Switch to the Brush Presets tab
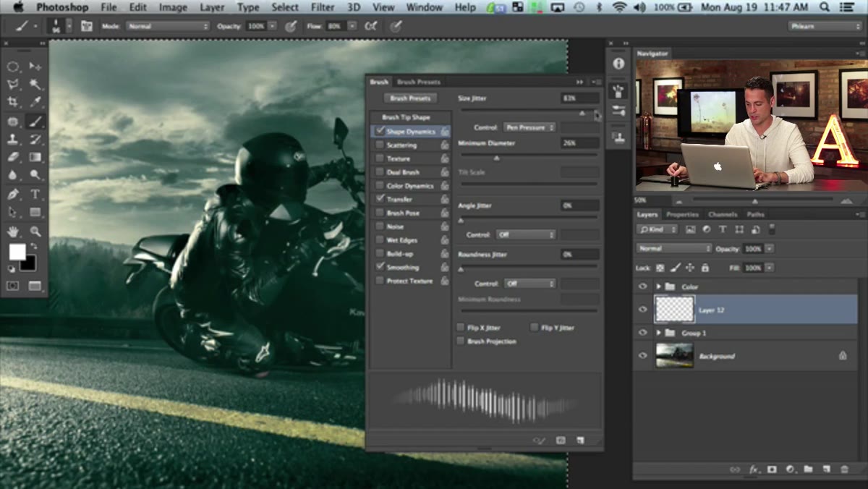Viewport: 868px width, 489px height. click(418, 82)
